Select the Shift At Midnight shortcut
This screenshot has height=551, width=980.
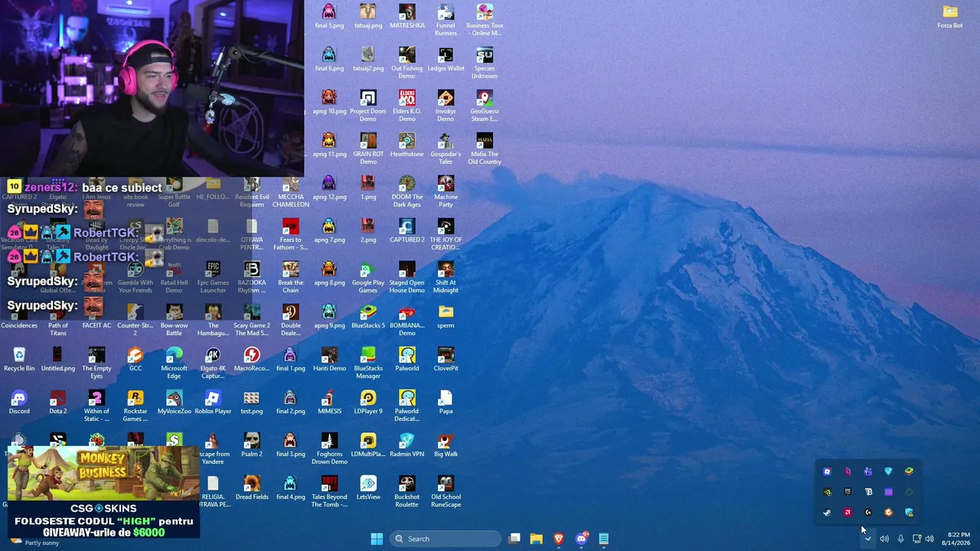pyautogui.click(x=446, y=277)
